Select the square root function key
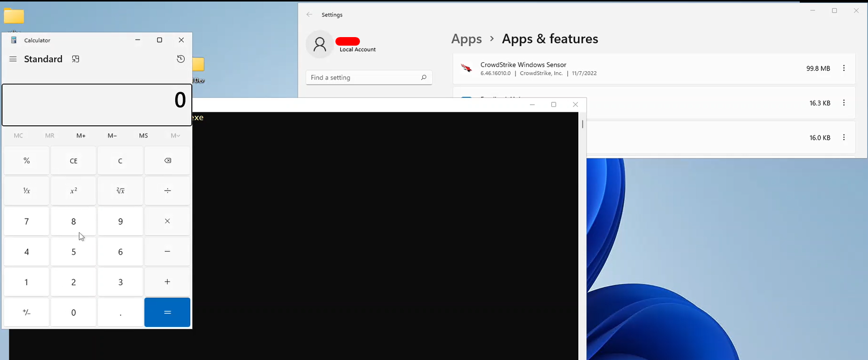 [x=120, y=191]
